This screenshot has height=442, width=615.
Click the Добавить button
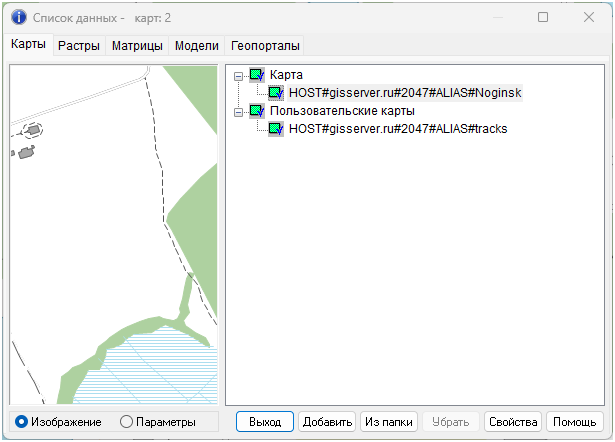pyautogui.click(x=327, y=422)
